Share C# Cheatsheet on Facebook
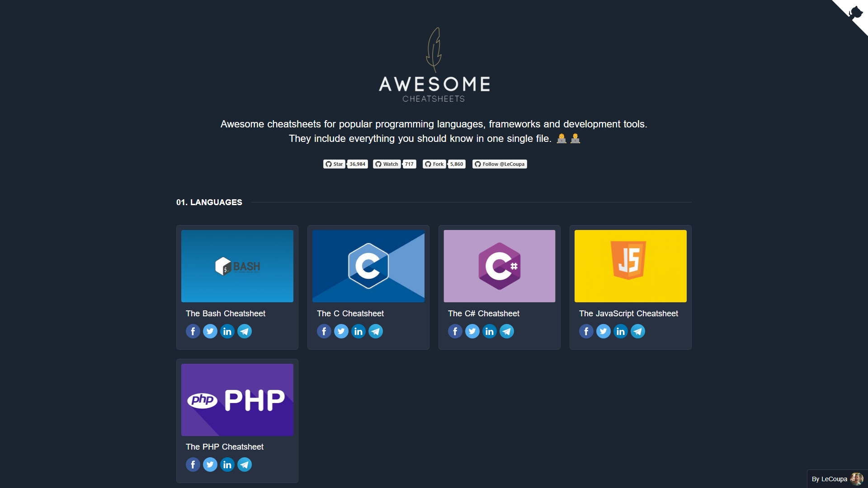The image size is (868, 488). point(455,331)
